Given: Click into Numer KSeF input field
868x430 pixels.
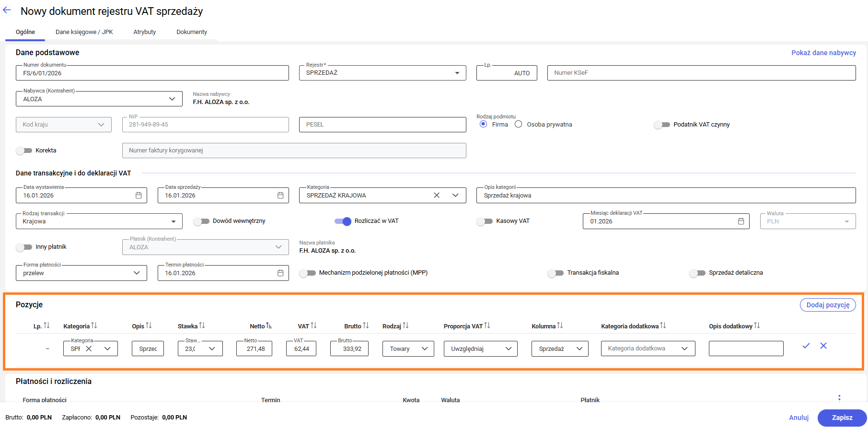Looking at the screenshot, I should pos(701,73).
